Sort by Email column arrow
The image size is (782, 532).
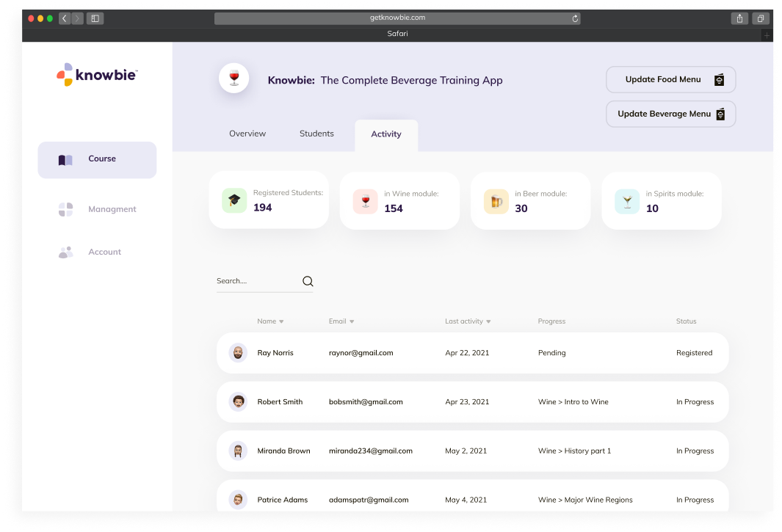click(x=352, y=321)
